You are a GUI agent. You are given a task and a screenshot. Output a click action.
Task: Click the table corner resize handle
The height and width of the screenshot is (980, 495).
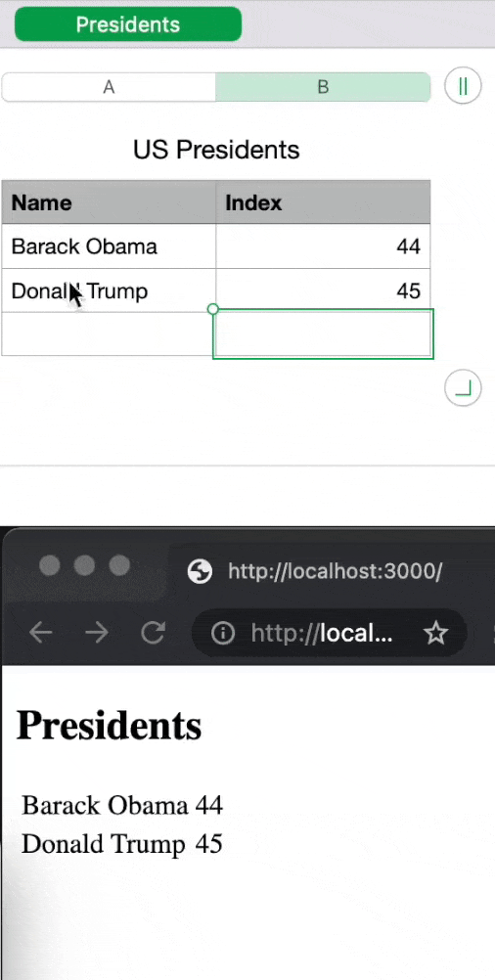pos(463,388)
